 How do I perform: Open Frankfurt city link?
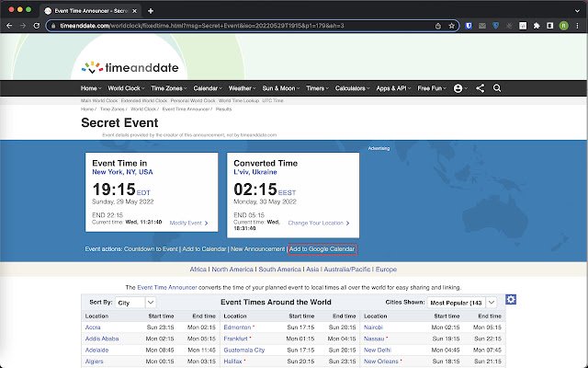pyautogui.click(x=235, y=339)
